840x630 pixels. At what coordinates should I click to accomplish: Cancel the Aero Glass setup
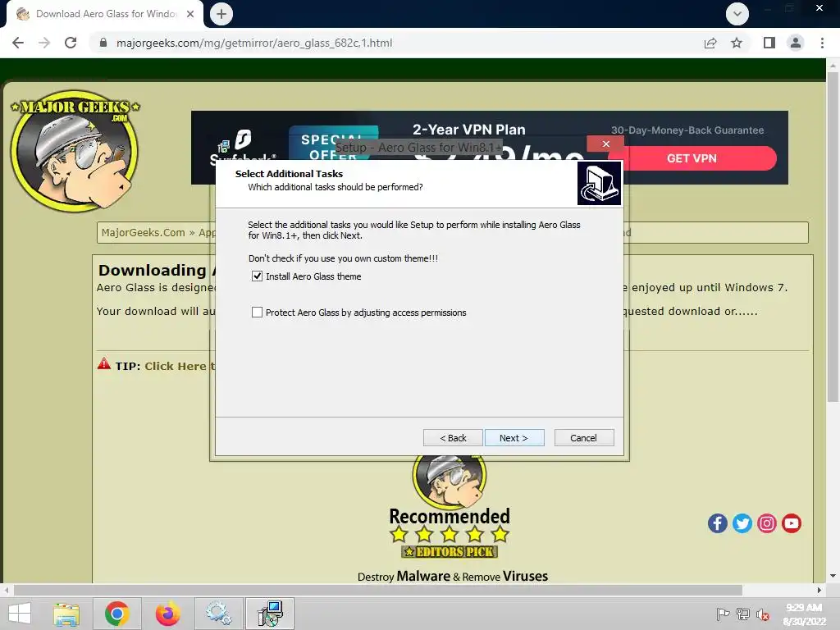click(583, 438)
